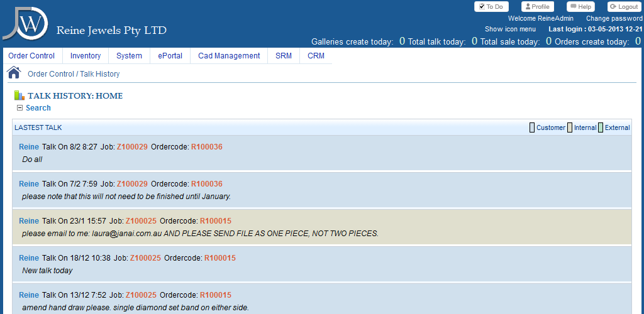Click the Welcome ReineAdmin text
The width and height of the screenshot is (644, 314).
(540, 18)
